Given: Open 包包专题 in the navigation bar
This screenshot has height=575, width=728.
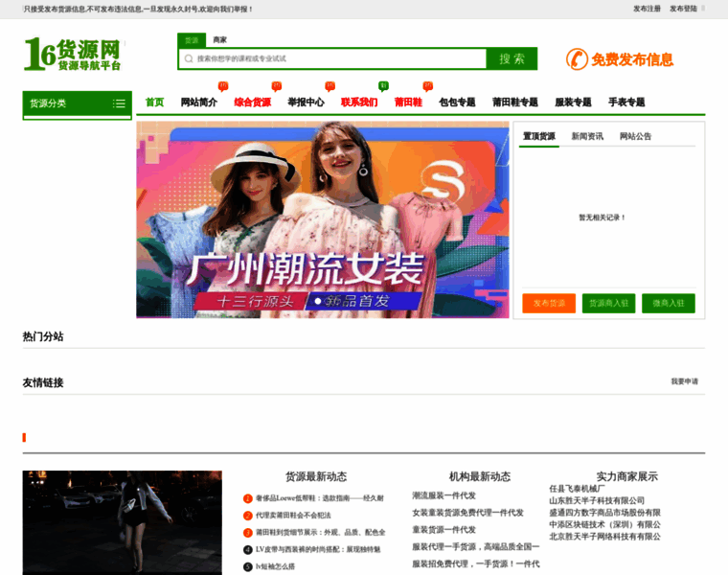Looking at the screenshot, I should 457,103.
